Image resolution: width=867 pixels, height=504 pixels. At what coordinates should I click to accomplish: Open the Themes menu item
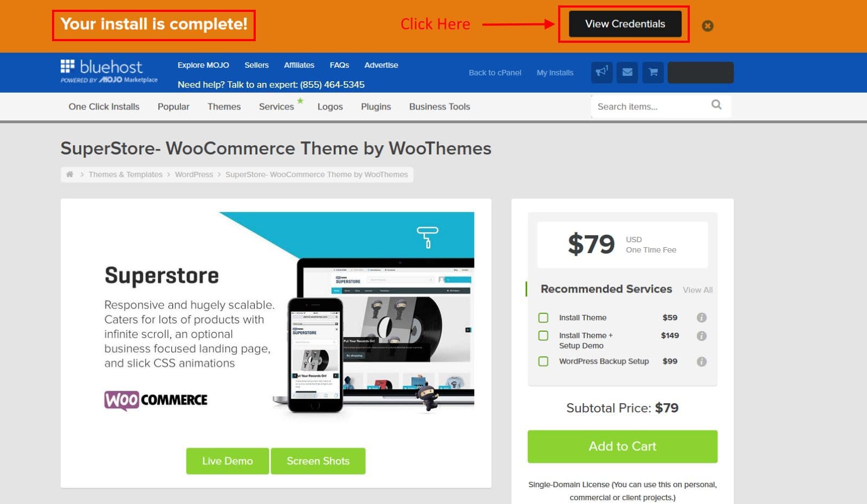pos(224,107)
